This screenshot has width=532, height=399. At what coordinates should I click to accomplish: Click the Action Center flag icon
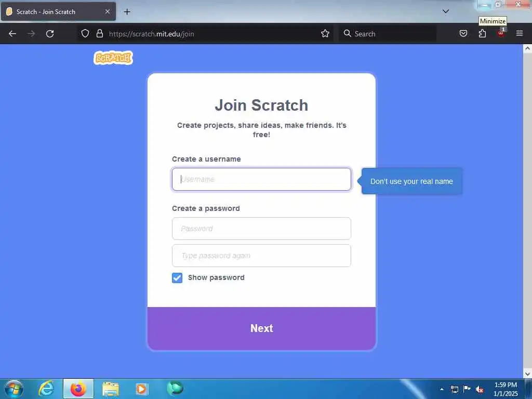click(467, 389)
